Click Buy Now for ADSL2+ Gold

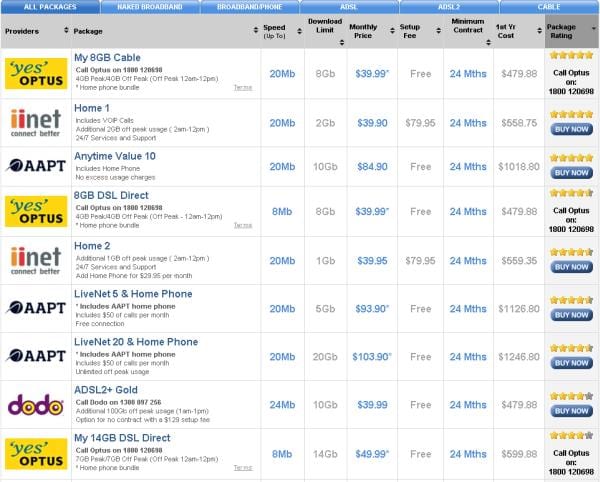point(571,411)
